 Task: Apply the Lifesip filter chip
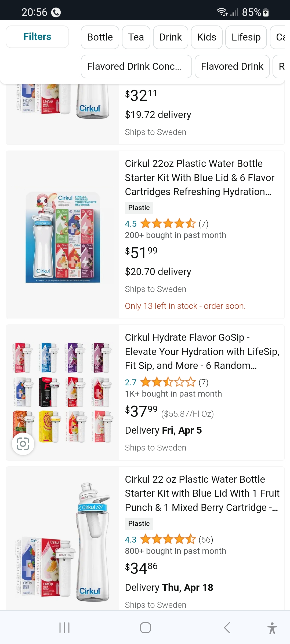[x=246, y=37]
